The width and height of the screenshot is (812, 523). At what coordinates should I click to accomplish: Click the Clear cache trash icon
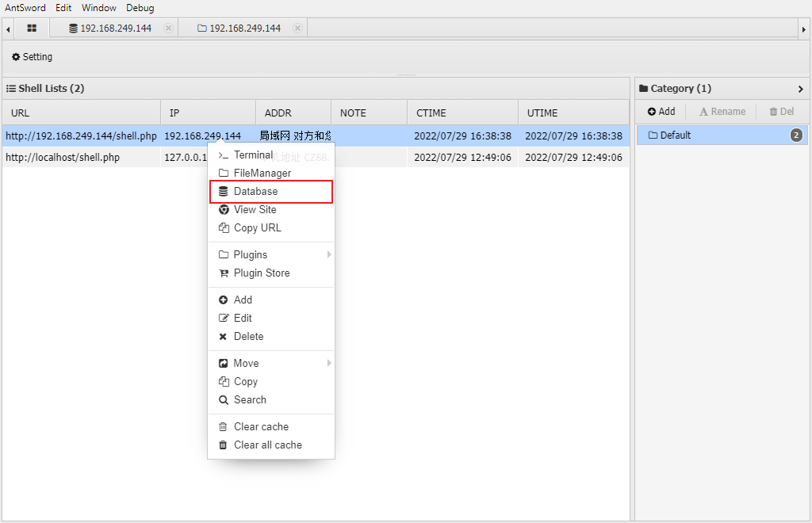[223, 427]
